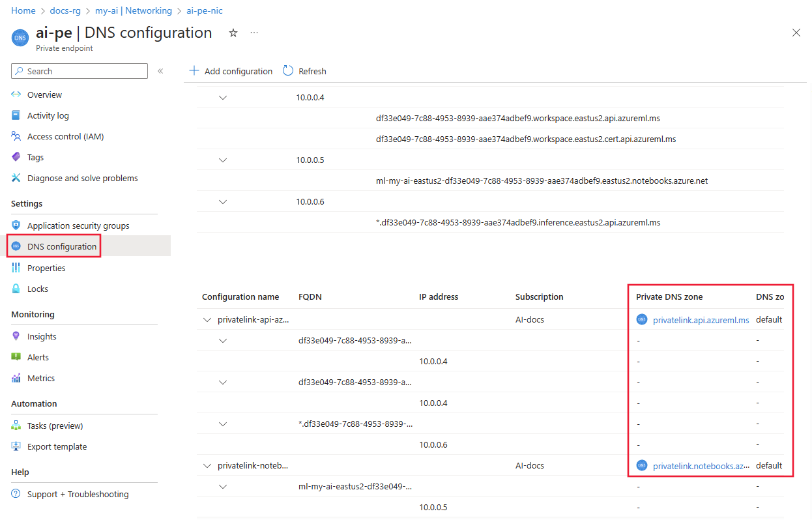Click the Export template icon
Viewport: 812px width, 520px height.
[16, 446]
